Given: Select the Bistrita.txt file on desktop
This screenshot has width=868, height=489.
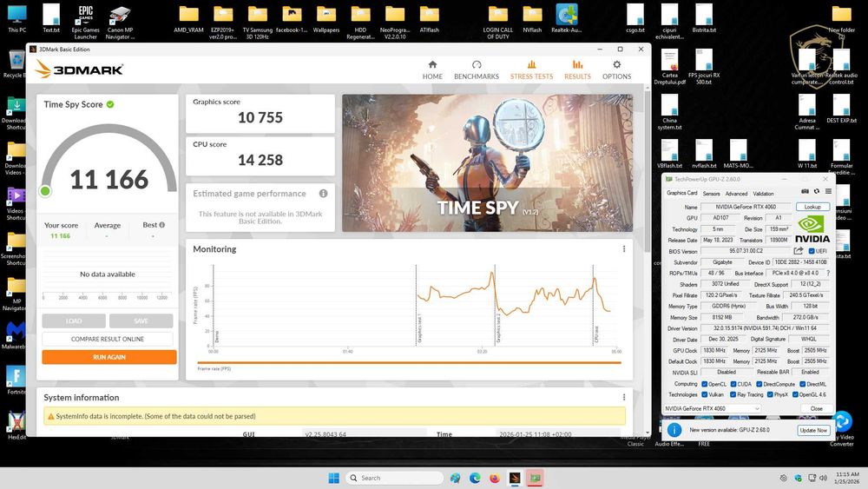Looking at the screenshot, I should point(704,19).
